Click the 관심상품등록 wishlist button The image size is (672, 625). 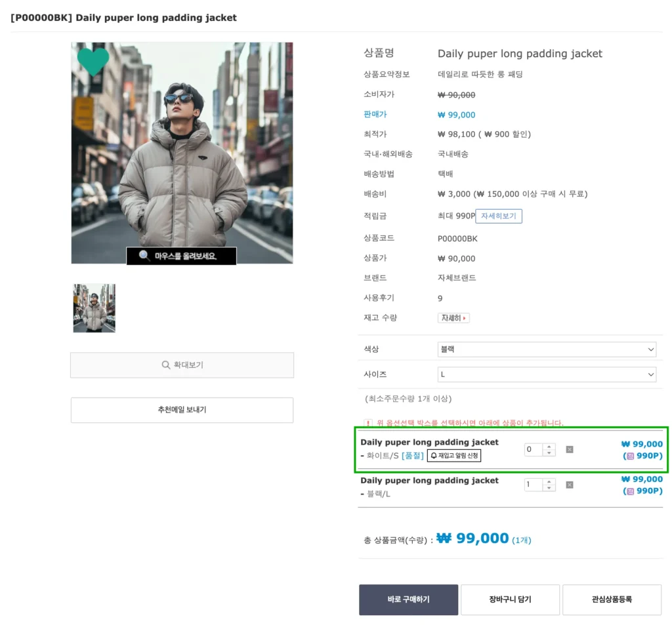pyautogui.click(x=612, y=599)
